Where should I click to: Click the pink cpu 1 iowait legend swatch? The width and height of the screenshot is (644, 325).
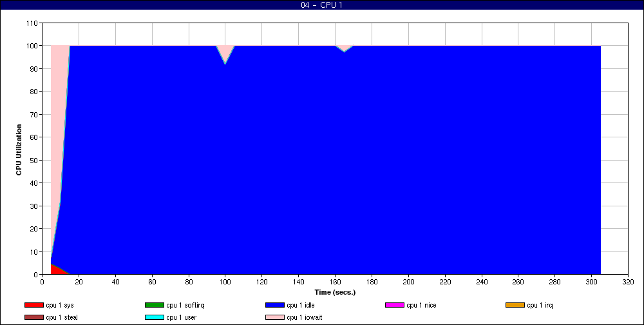coord(275,318)
